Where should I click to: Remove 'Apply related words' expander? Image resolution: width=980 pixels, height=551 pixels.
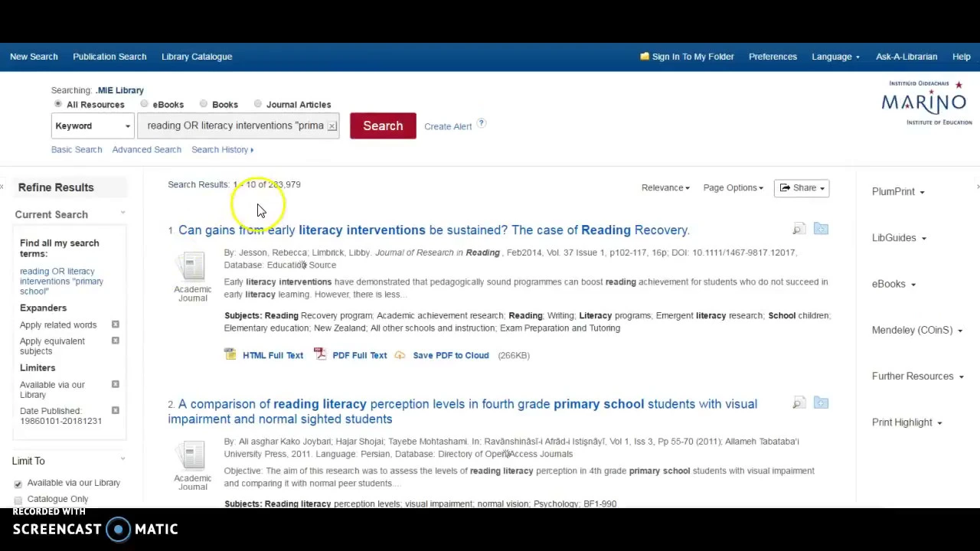tap(115, 324)
